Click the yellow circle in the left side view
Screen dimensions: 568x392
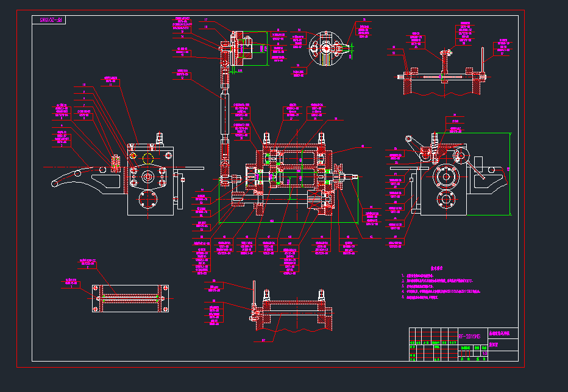pyautogui.click(x=147, y=158)
